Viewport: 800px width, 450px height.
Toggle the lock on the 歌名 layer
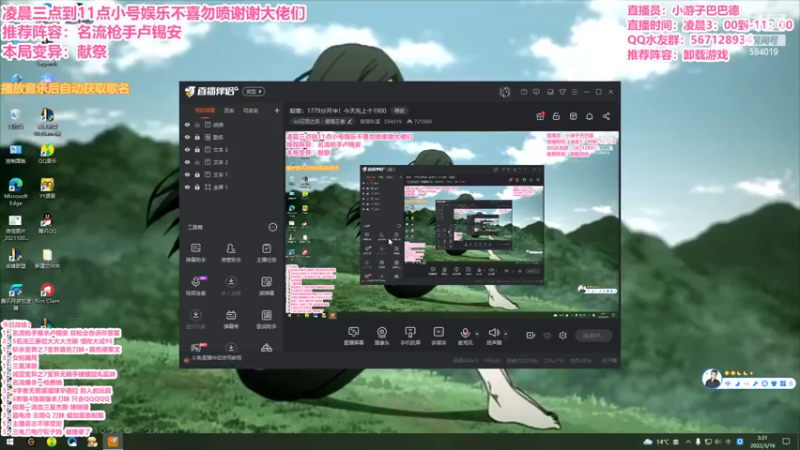click(197, 137)
